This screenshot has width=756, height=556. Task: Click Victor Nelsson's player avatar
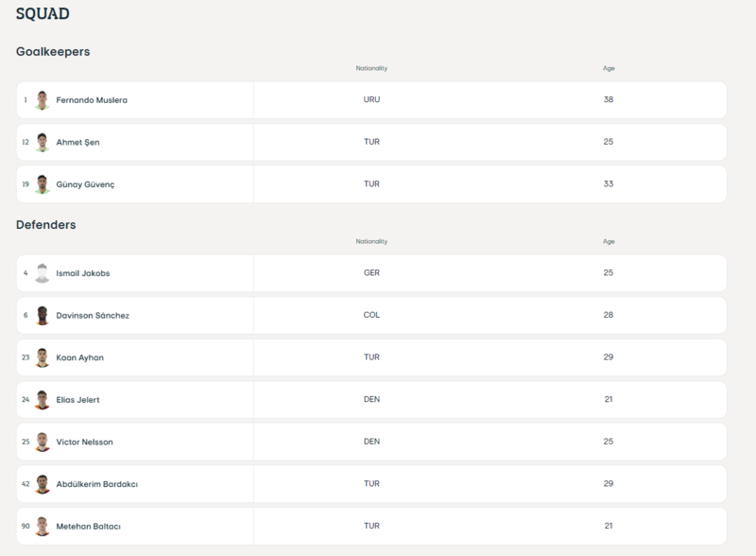click(x=42, y=442)
